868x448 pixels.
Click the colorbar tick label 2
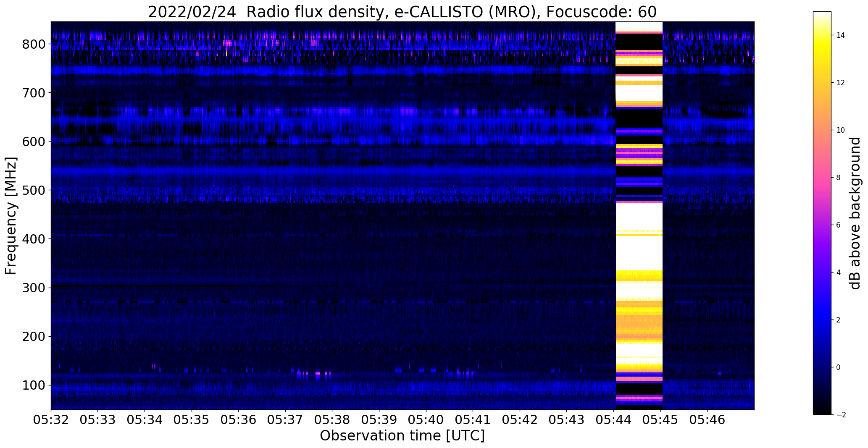click(839, 320)
